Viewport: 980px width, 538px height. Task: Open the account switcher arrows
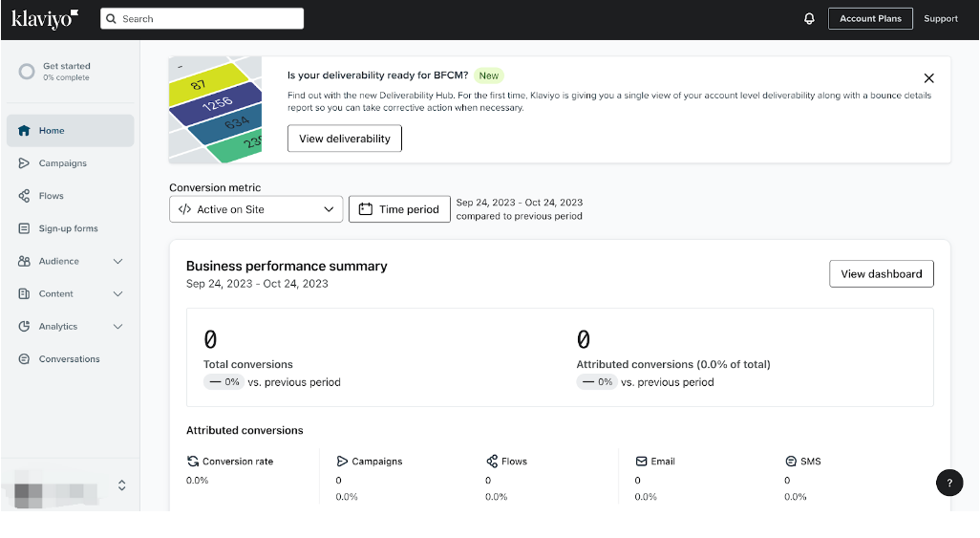click(122, 484)
